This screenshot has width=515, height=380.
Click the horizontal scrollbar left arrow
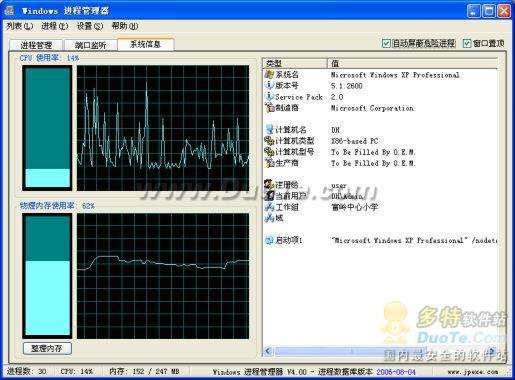(269, 351)
